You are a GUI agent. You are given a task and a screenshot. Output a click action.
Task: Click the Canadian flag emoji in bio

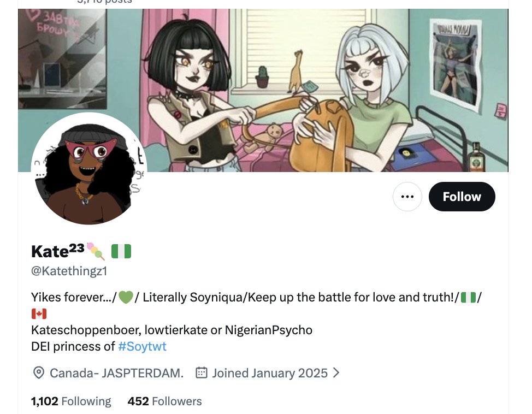pos(39,314)
